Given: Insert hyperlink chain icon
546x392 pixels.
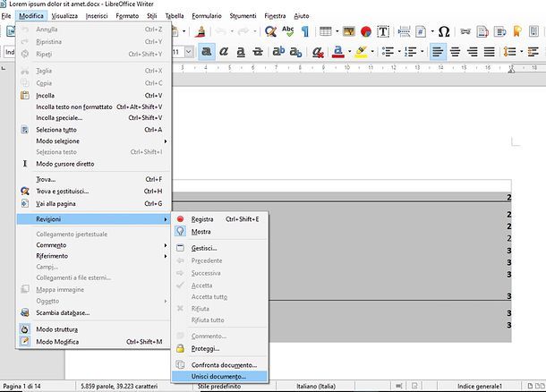Looking at the screenshot, I should click(x=465, y=31).
